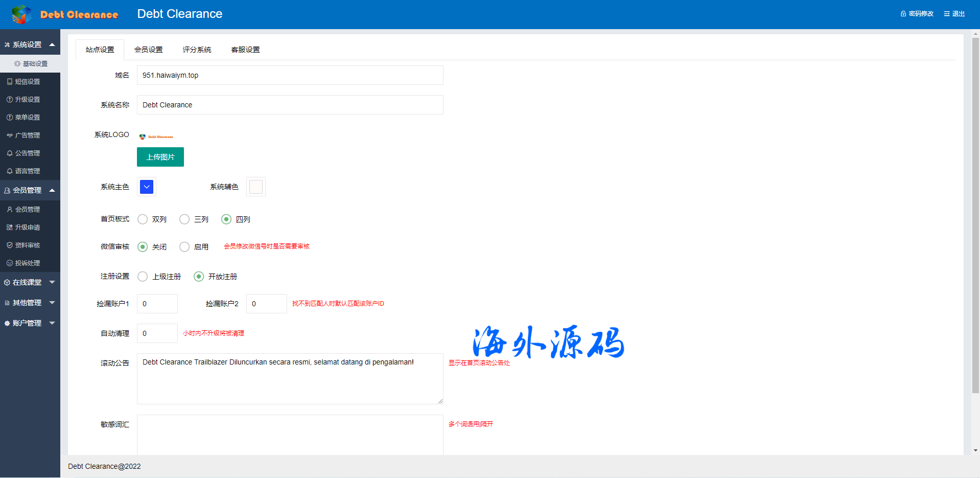980x478 pixels.
Task: Click the 域名 input field
Action: (290, 75)
